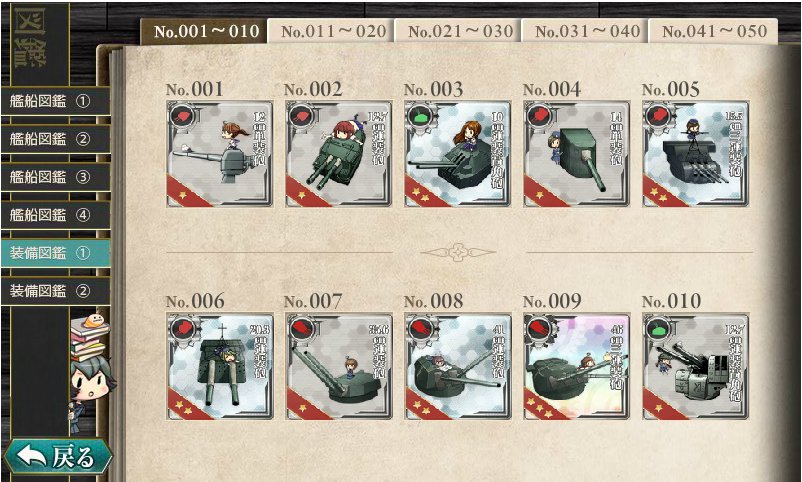Go to the No.041～050 tab
802x482 pixels.
click(712, 31)
